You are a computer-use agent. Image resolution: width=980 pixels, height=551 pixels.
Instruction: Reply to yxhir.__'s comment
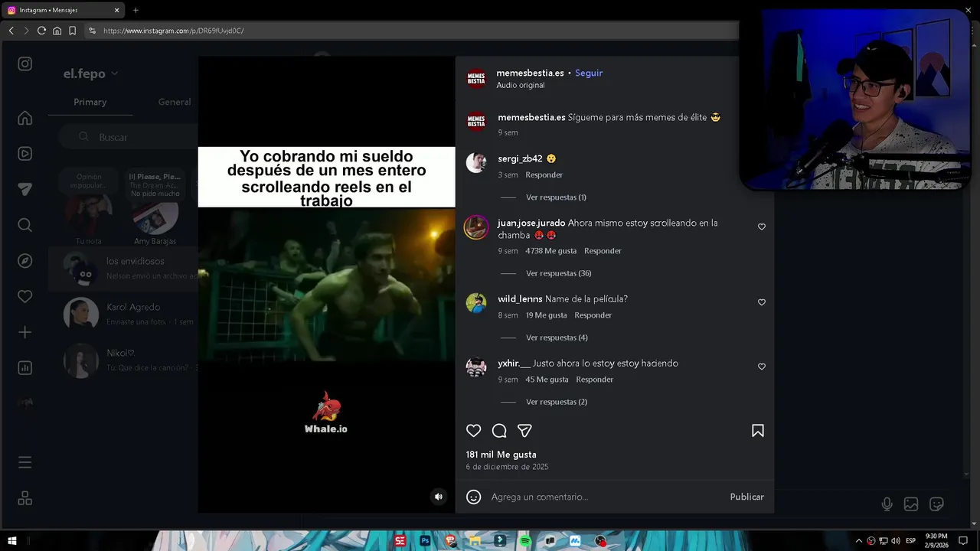(x=595, y=380)
